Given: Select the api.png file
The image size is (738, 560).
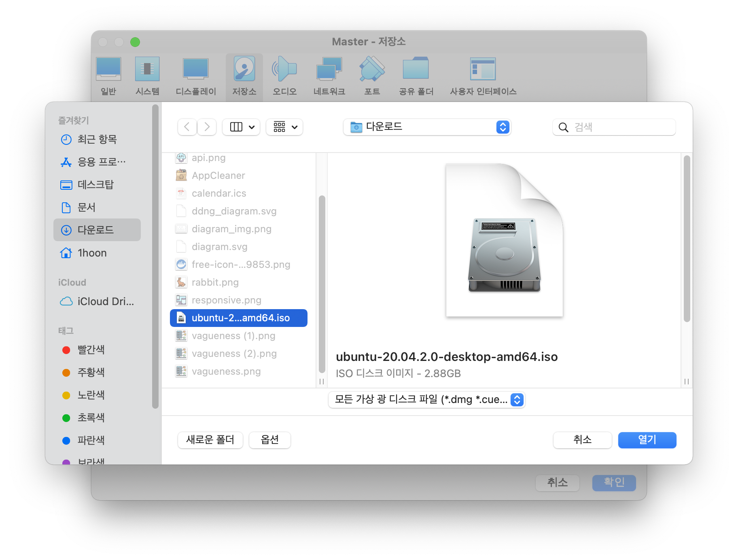Looking at the screenshot, I should click(x=239, y=158).
